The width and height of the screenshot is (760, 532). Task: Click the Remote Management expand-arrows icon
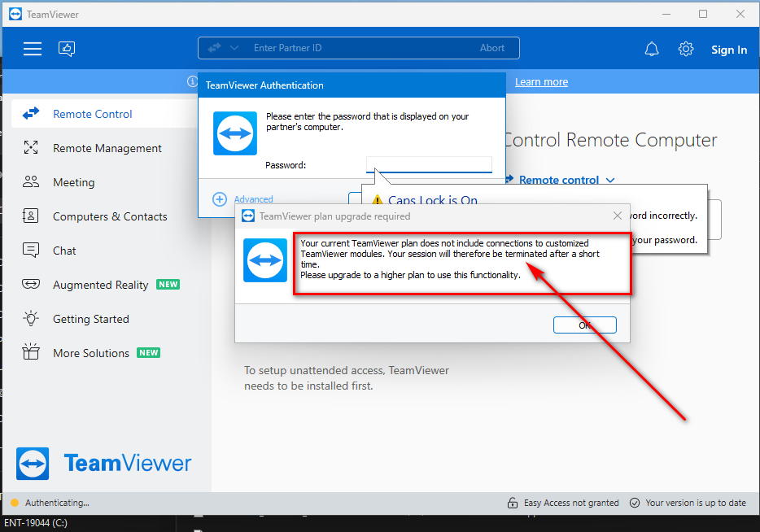(x=31, y=147)
